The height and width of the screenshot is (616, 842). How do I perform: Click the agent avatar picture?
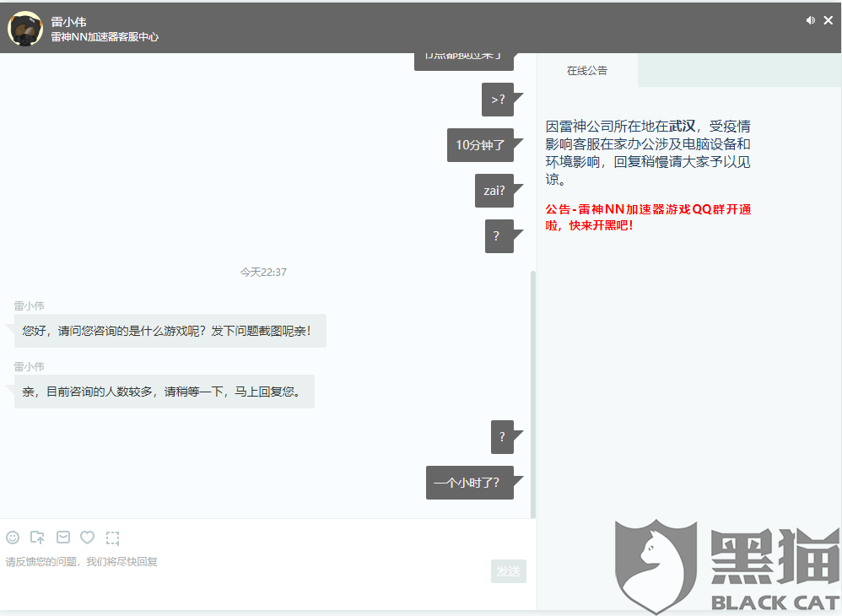pos(25,29)
